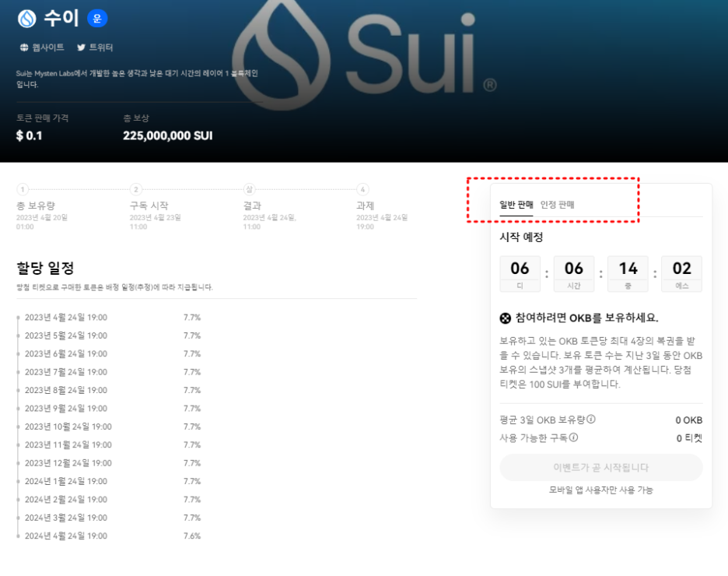Click the 2023년 12월 24일 19:00 allocation row

(x=109, y=463)
